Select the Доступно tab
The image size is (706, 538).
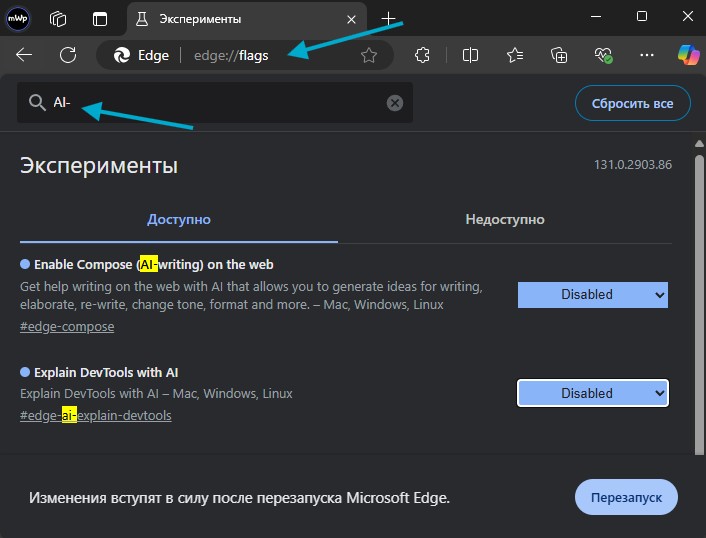[x=179, y=220]
